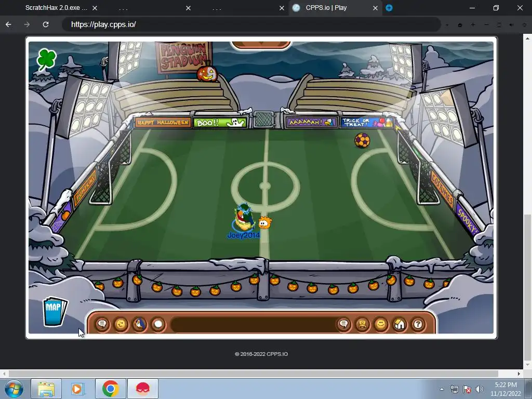Click the home icon in browser toolbar
The width and height of the screenshot is (532, 399).
coord(460,25)
